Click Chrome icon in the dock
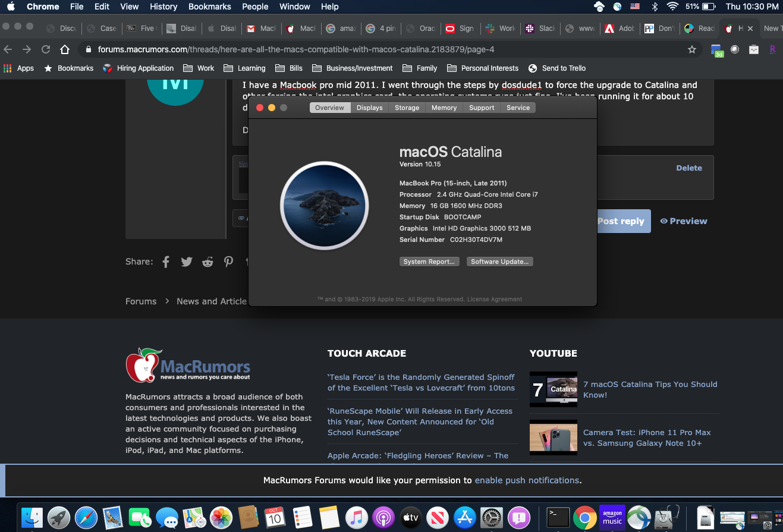Screen dimensions: 783x532 point(585,518)
